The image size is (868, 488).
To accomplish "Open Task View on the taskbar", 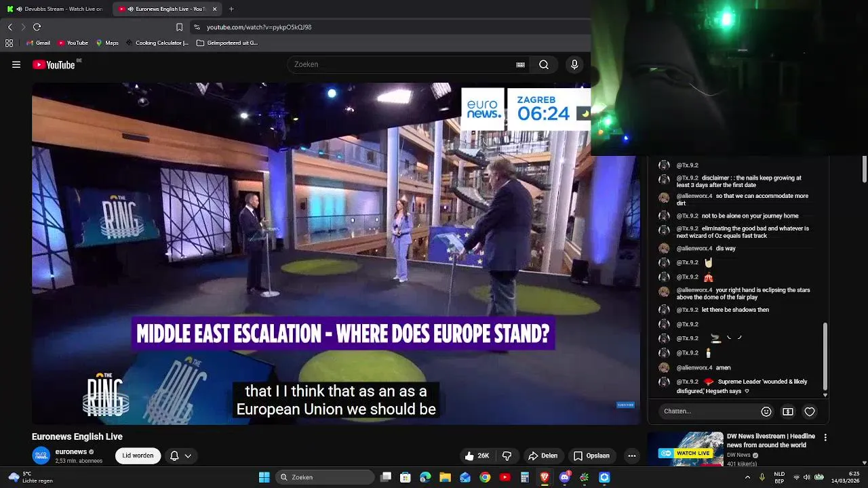I will 386,477.
